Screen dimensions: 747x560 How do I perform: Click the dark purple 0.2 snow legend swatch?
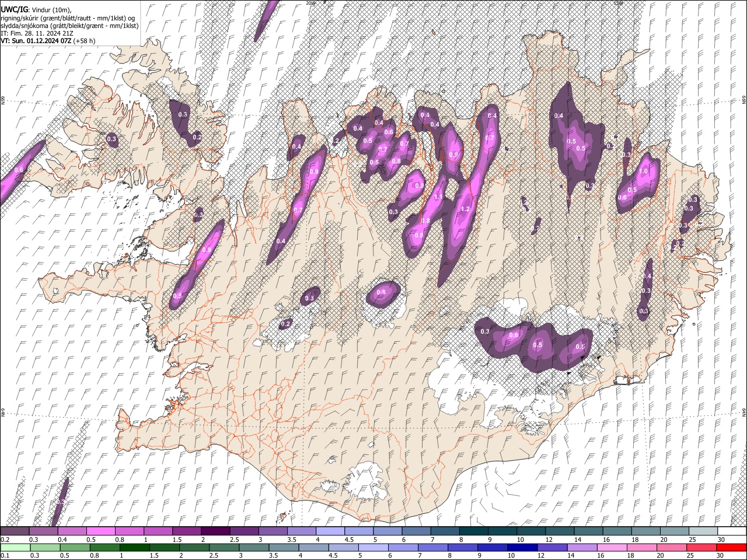pos(15,531)
